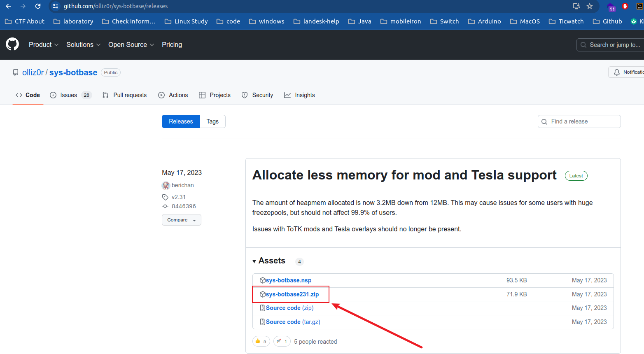This screenshot has width=644, height=354.
Task: Click the thumbs up reaction emoji
Action: coord(258,341)
